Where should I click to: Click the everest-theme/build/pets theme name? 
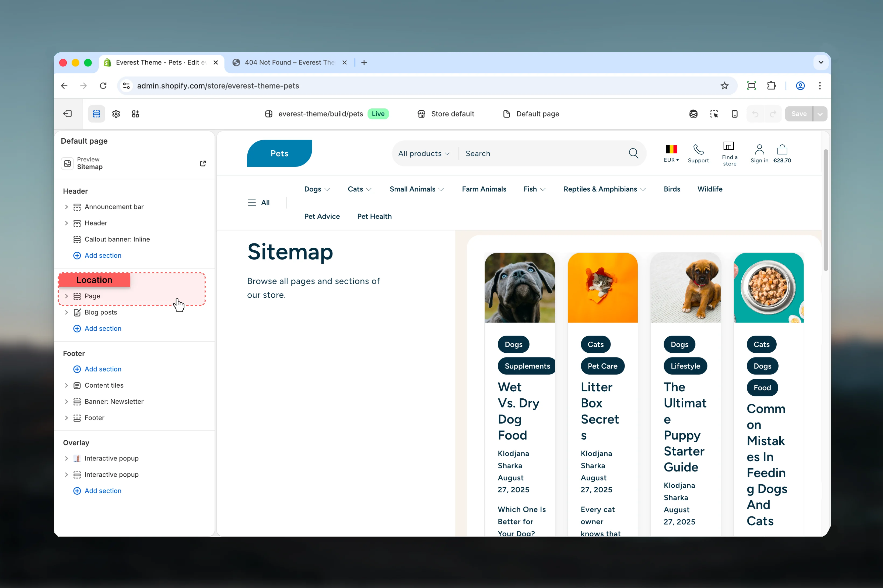click(x=320, y=114)
